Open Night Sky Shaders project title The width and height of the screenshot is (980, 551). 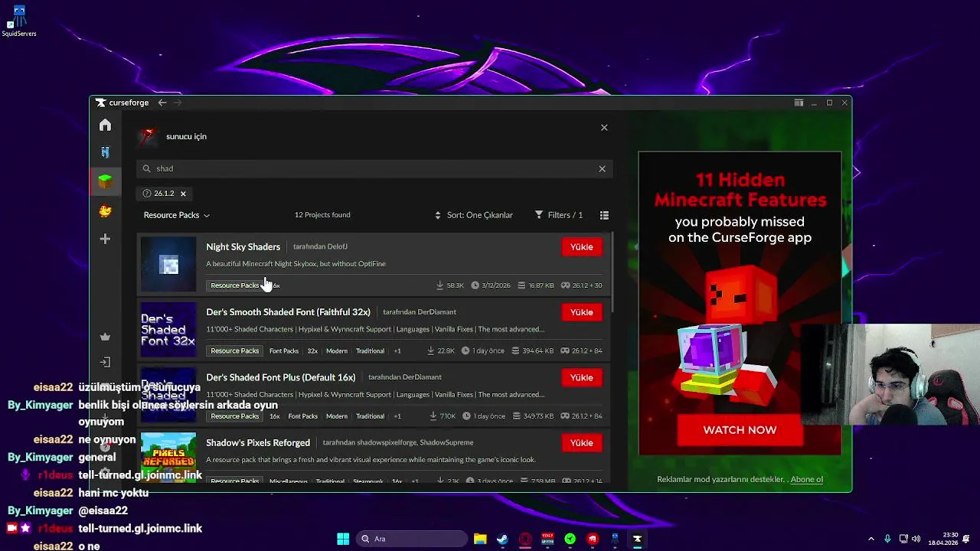click(243, 246)
